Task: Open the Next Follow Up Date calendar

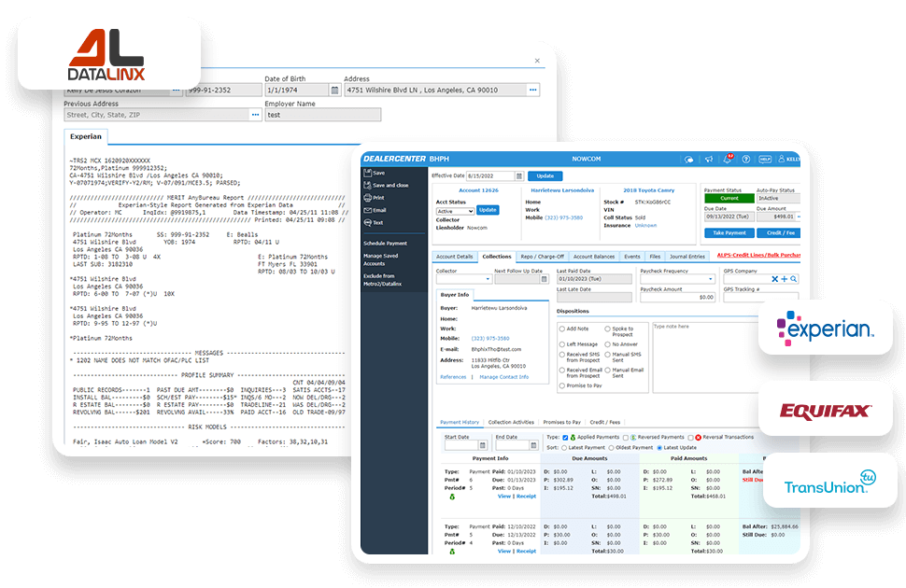Action: [x=544, y=280]
